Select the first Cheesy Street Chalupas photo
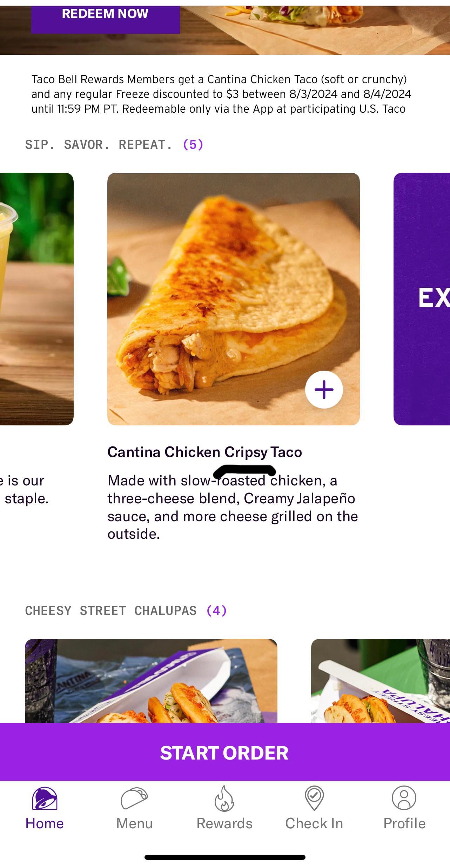Viewport: 450px width, 868px height. click(151, 681)
